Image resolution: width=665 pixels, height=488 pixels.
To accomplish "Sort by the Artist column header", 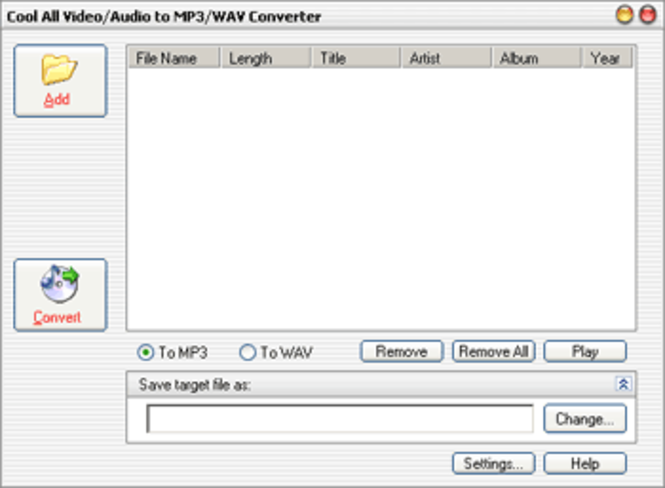I will [447, 58].
